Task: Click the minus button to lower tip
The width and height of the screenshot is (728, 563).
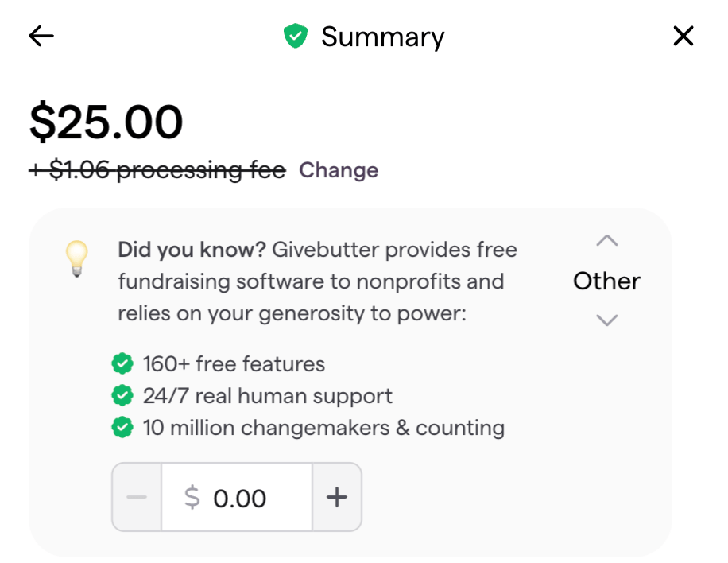Action: point(137,497)
